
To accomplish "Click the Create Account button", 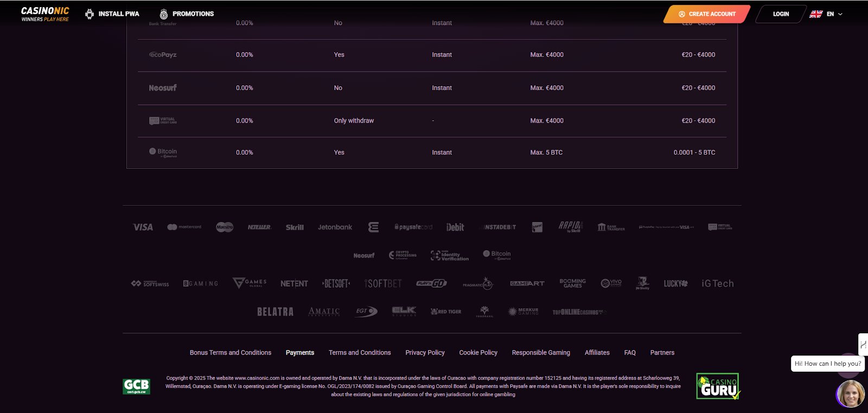I will [706, 14].
